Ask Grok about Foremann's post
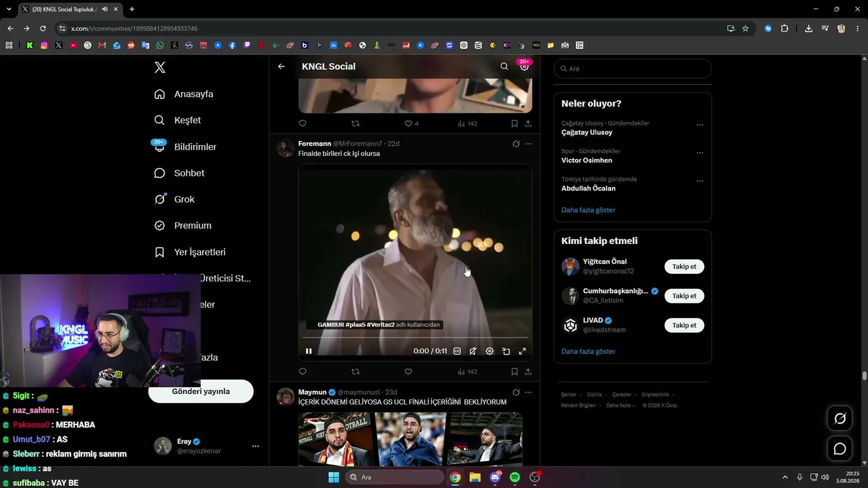 click(516, 144)
